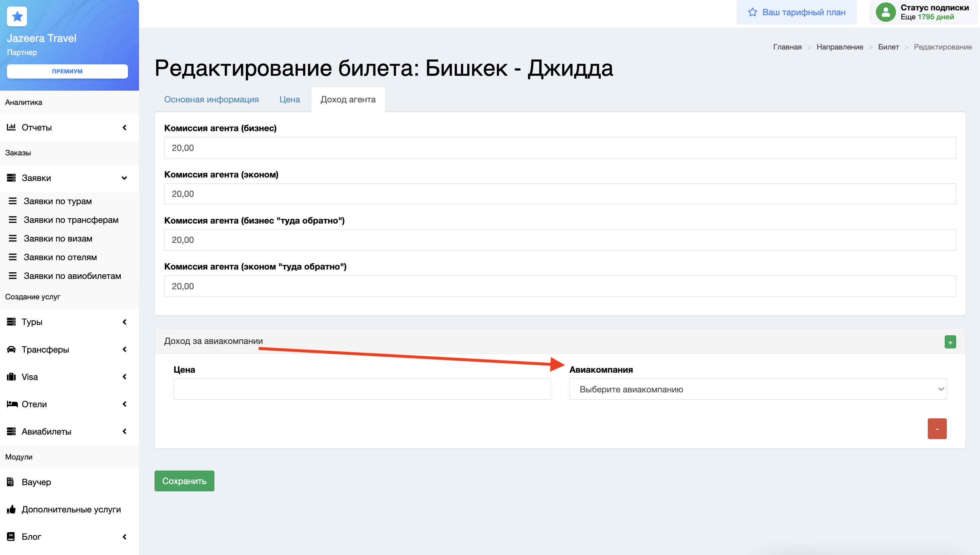Focus the airline Цена input field
The height and width of the screenshot is (555, 980).
click(361, 389)
